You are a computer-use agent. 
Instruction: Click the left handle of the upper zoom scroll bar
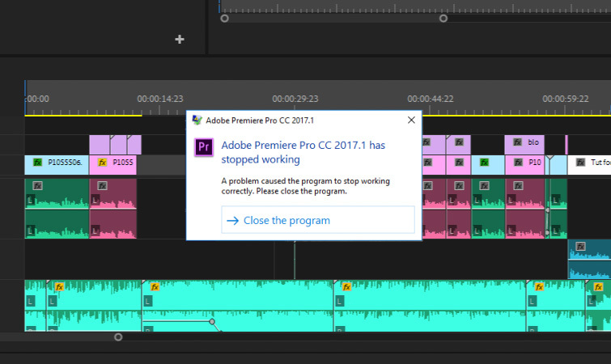(x=224, y=19)
